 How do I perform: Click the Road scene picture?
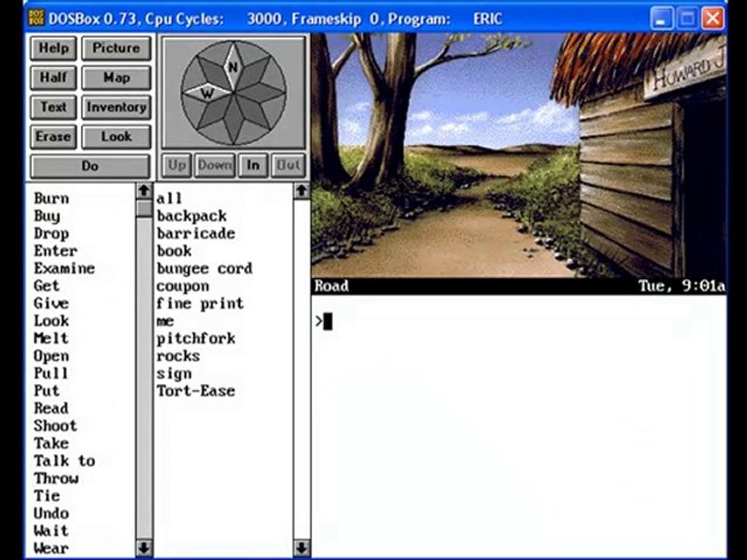[518, 156]
